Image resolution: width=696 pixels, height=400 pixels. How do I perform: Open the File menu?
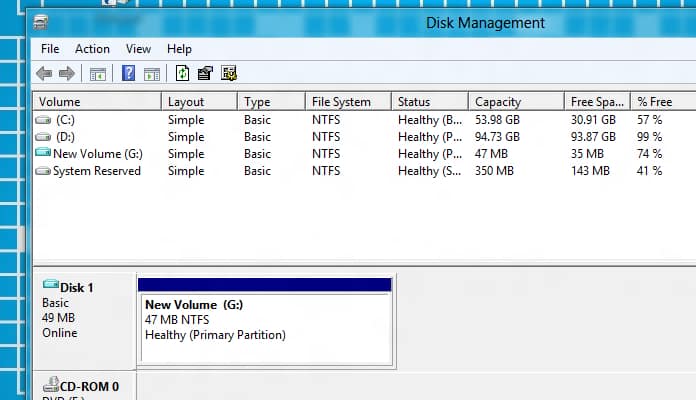tap(50, 49)
